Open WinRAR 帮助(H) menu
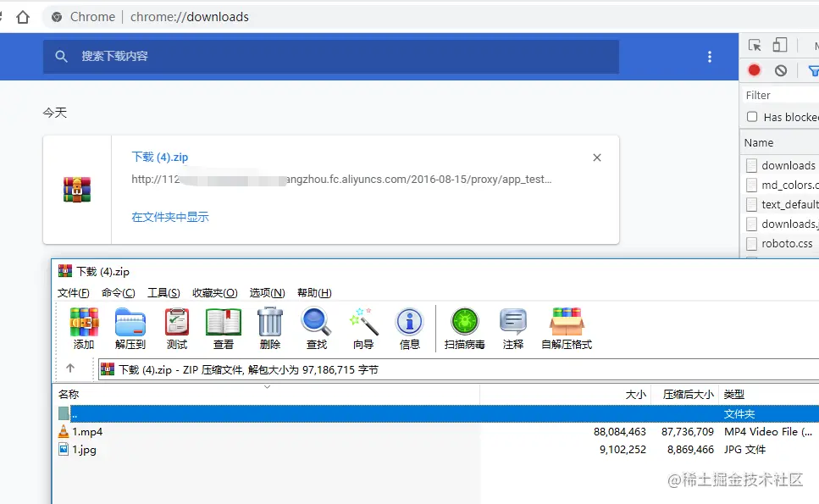819x504 pixels. click(314, 293)
